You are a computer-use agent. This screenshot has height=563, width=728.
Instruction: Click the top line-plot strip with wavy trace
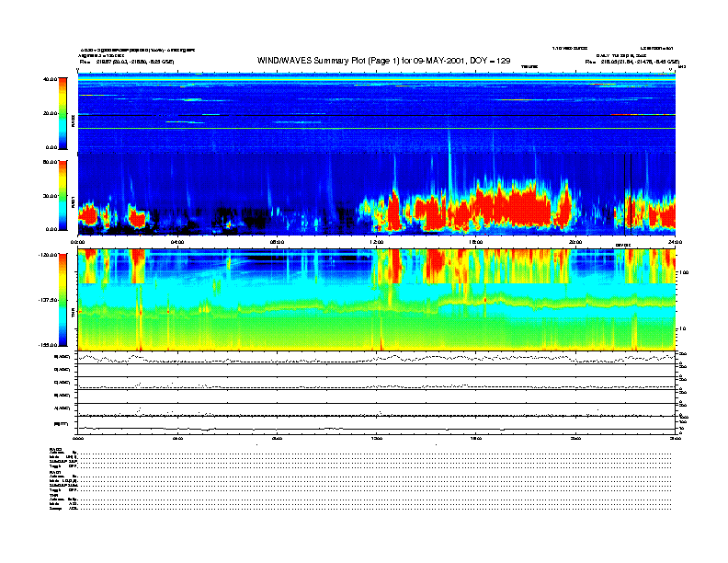(x=377, y=358)
